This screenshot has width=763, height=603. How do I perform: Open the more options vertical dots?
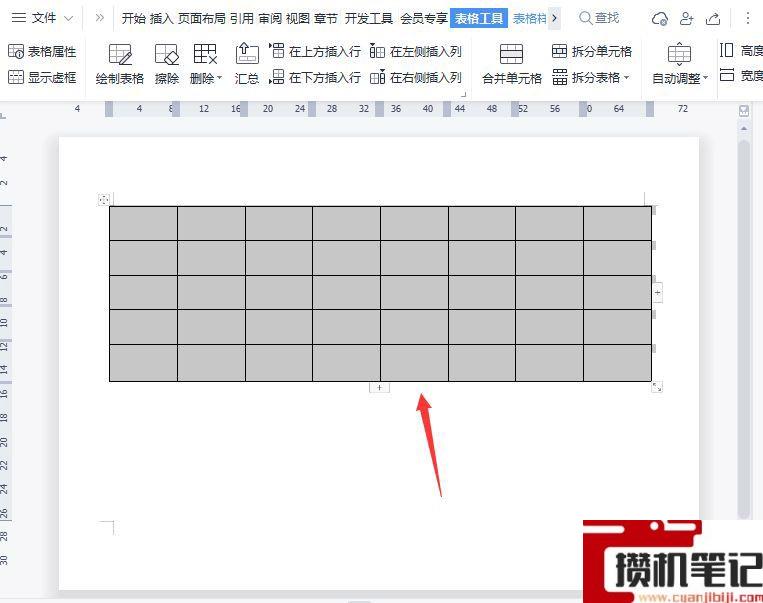point(747,18)
